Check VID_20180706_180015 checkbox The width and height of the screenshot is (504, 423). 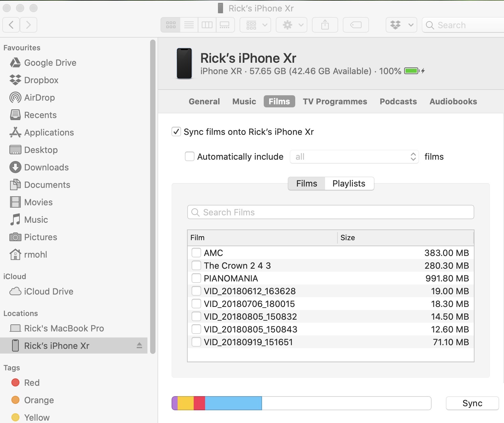pyautogui.click(x=196, y=304)
